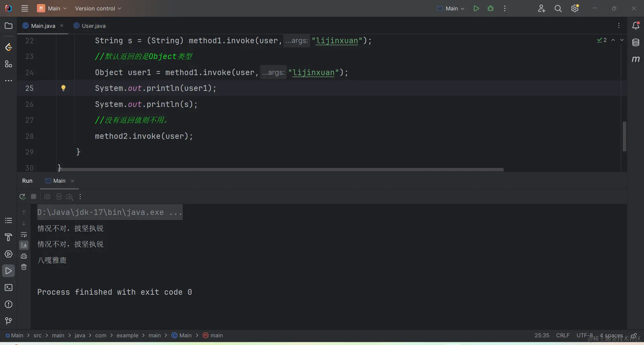Open the inspections widget showing 2 typos
Image resolution: width=644 pixels, height=345 pixels.
602,40
